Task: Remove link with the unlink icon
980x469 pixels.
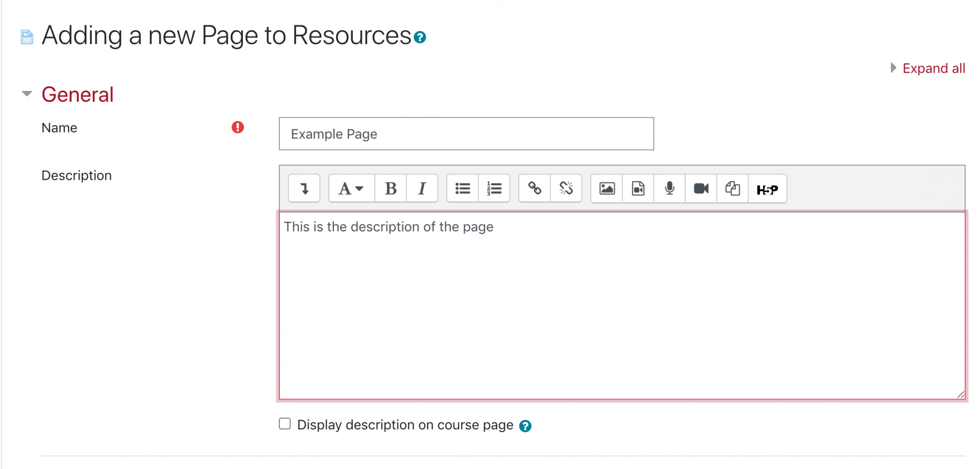Action: pos(566,189)
